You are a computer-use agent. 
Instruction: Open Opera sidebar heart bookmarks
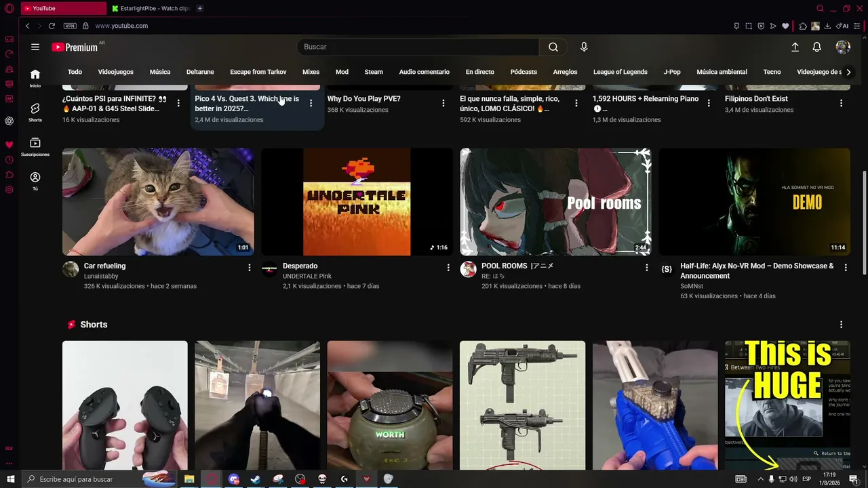click(9, 145)
